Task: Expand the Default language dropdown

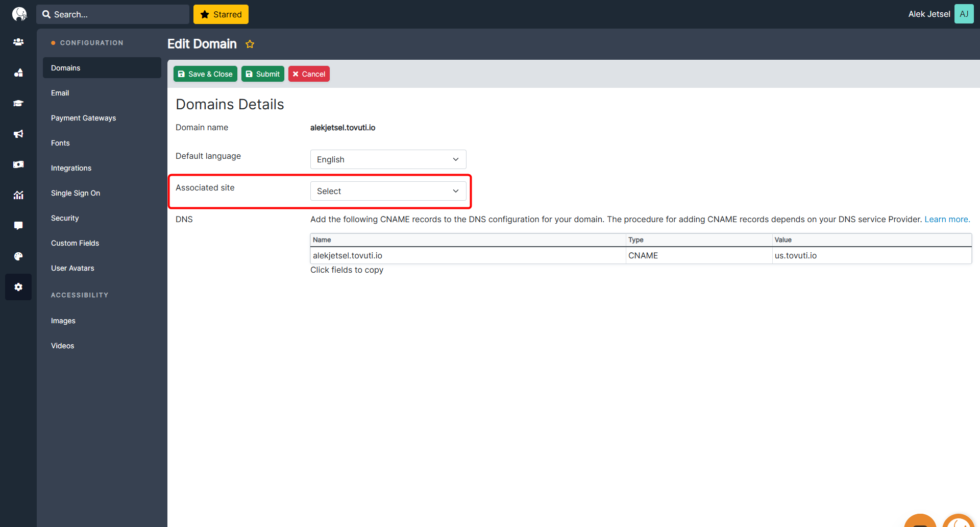Action: [388, 159]
